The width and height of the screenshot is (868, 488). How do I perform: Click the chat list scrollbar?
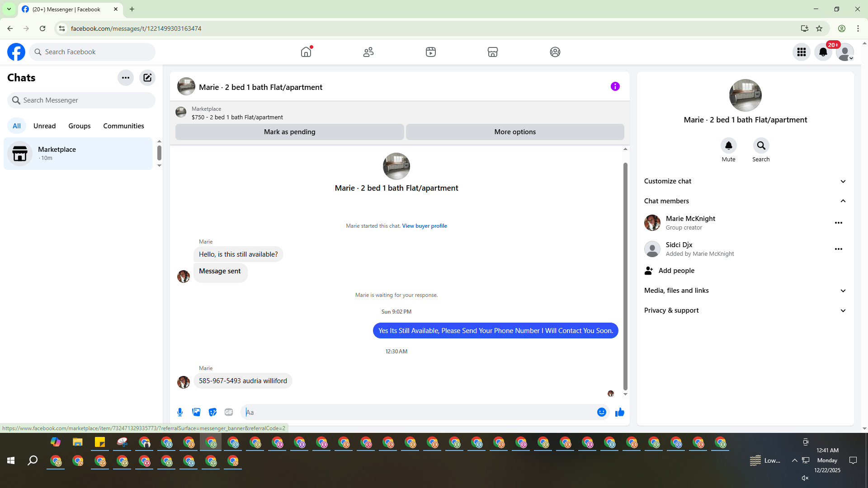point(159,153)
